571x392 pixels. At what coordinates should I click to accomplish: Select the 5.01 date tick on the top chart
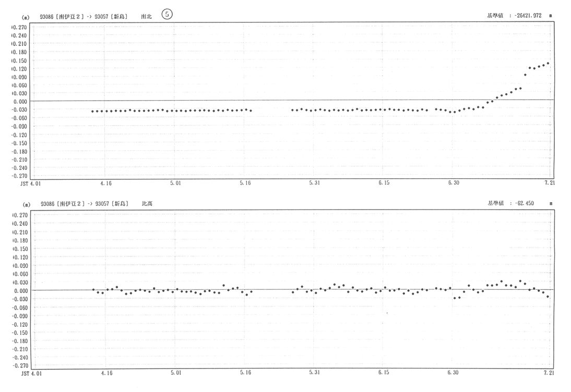pyautogui.click(x=176, y=183)
